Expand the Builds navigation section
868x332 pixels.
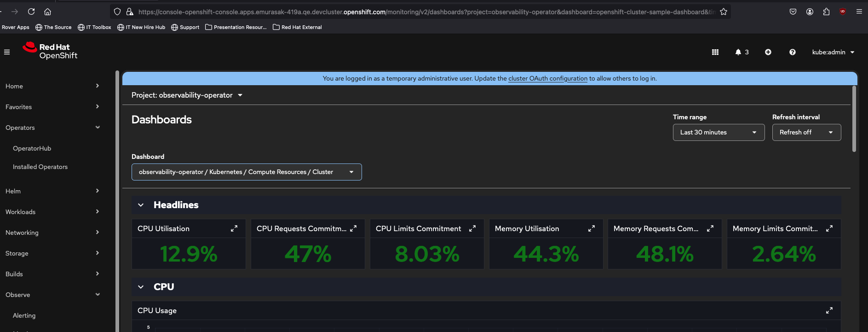(x=53, y=274)
